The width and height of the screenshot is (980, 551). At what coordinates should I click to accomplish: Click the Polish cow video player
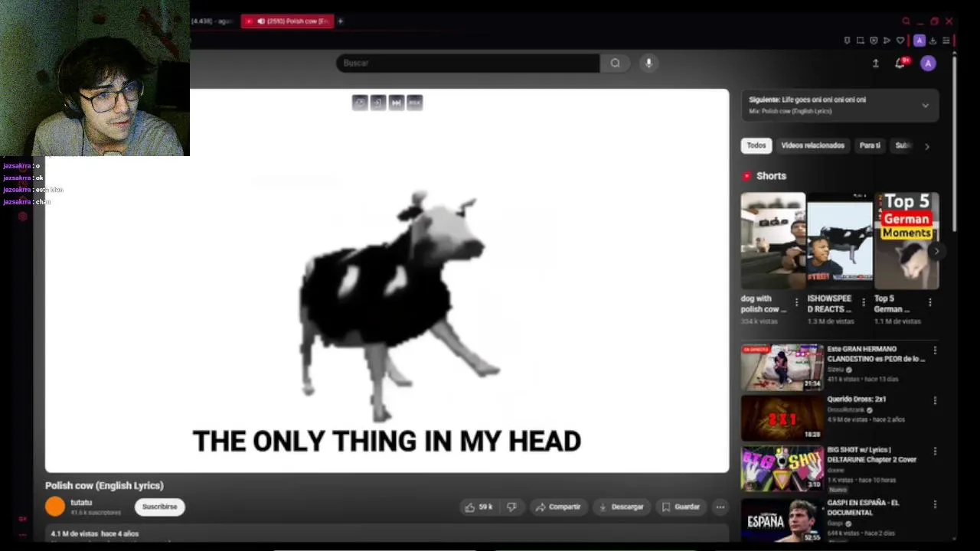tap(387, 281)
